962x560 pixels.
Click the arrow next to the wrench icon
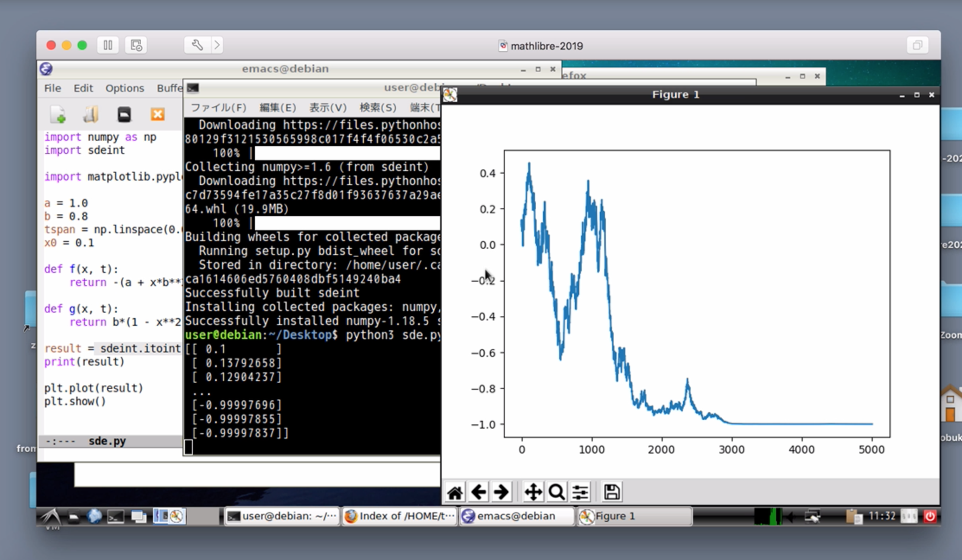pyautogui.click(x=217, y=45)
